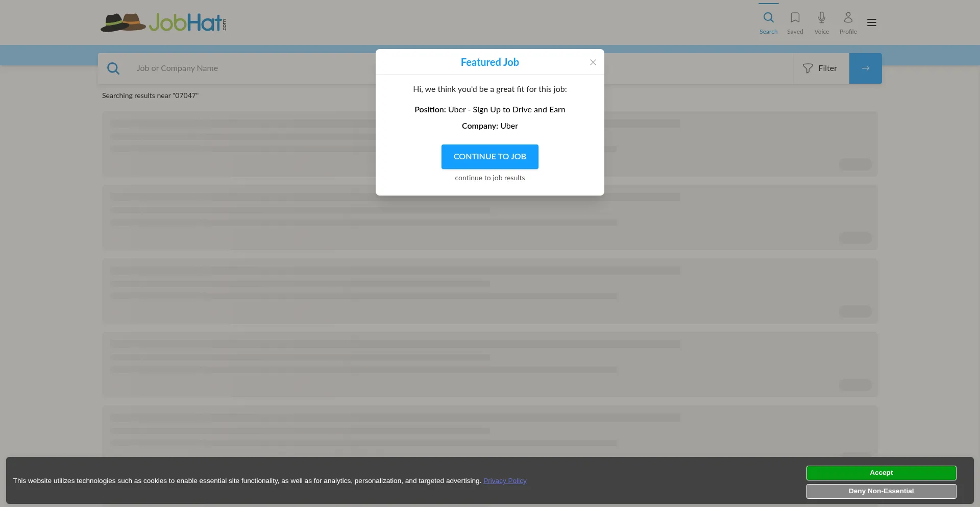Click the JobHat logo

tap(163, 22)
